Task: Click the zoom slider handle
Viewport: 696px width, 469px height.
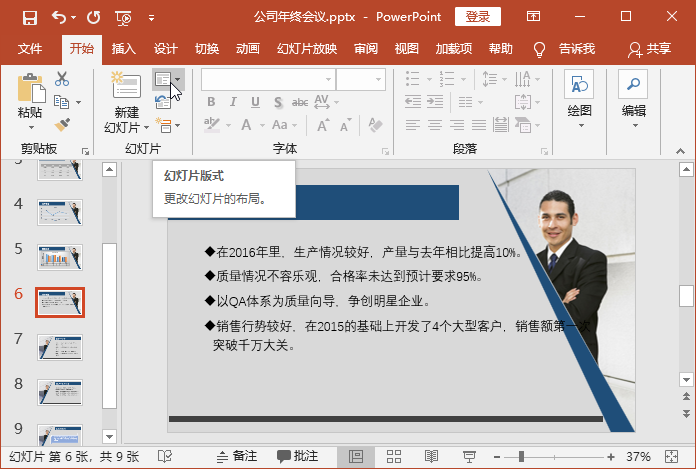Action: (x=521, y=456)
